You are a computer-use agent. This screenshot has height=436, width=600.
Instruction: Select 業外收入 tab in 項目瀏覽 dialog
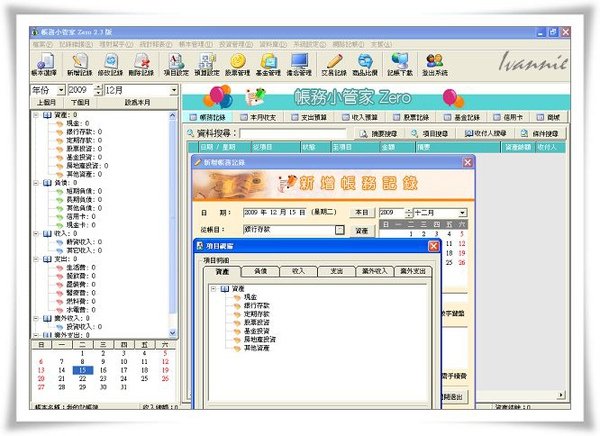coord(375,271)
